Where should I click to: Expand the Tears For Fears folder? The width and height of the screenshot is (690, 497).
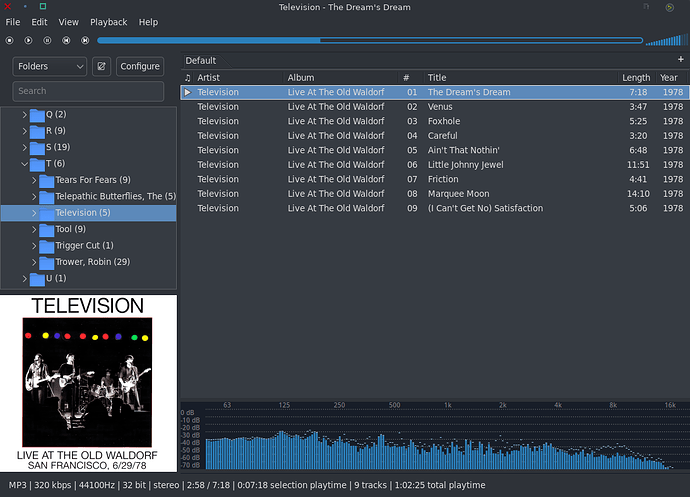tap(34, 180)
